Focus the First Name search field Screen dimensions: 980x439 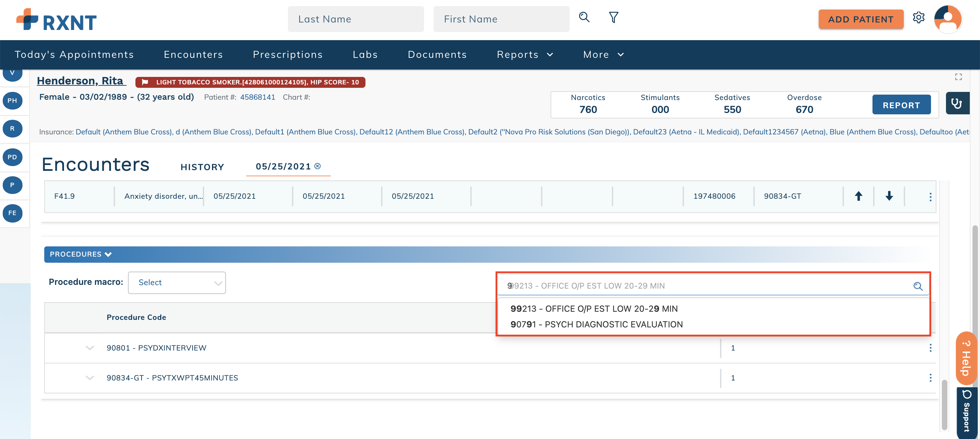pos(501,19)
